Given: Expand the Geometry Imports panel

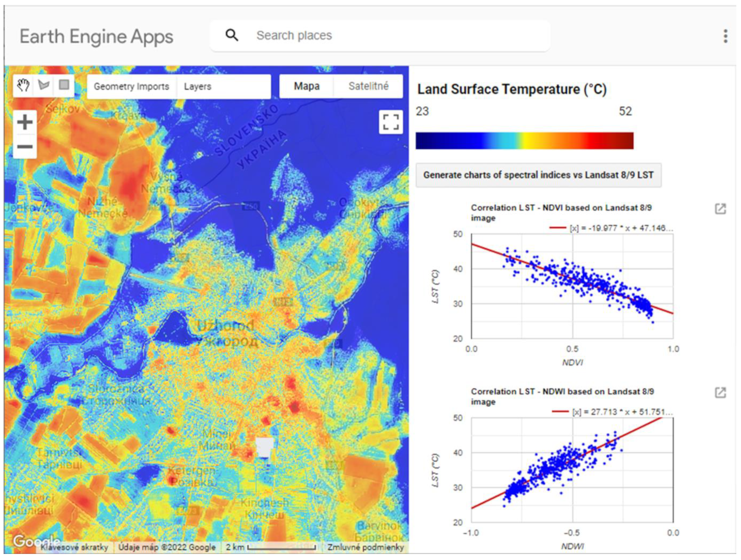Looking at the screenshot, I should tap(131, 87).
